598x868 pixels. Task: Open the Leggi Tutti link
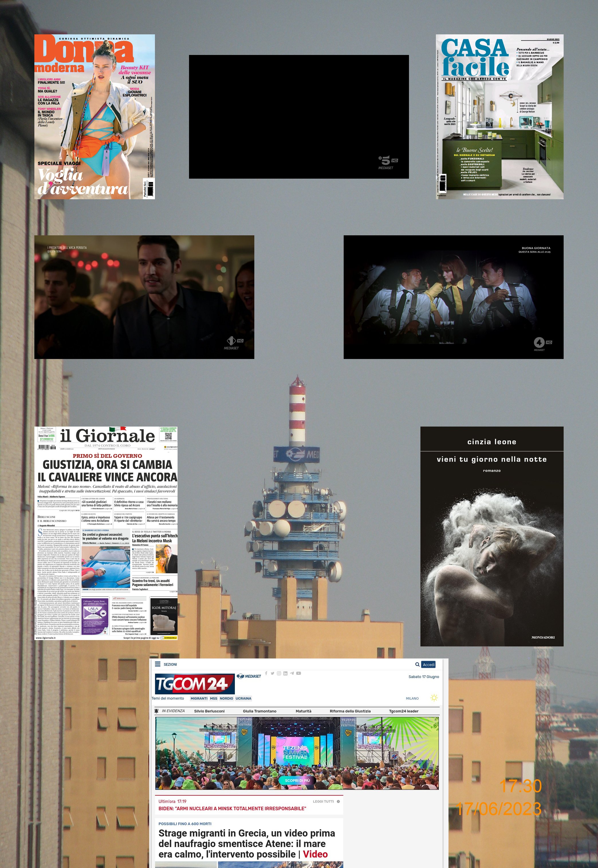[323, 801]
